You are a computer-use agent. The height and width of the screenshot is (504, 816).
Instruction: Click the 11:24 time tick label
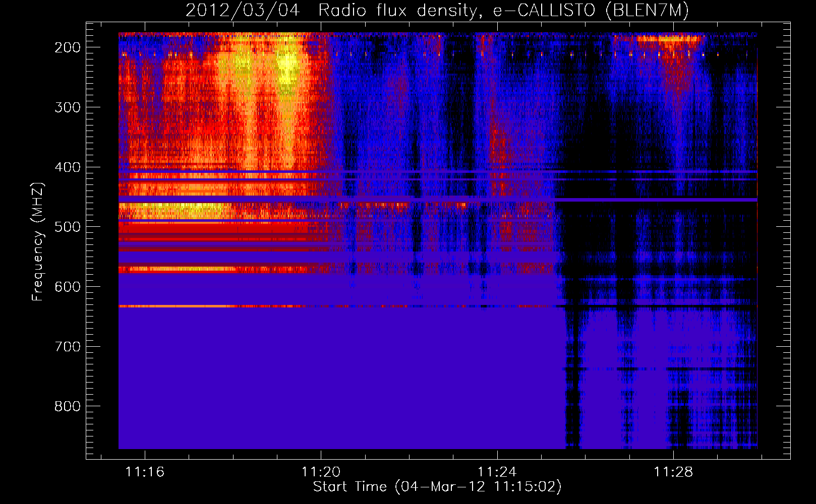(x=497, y=472)
